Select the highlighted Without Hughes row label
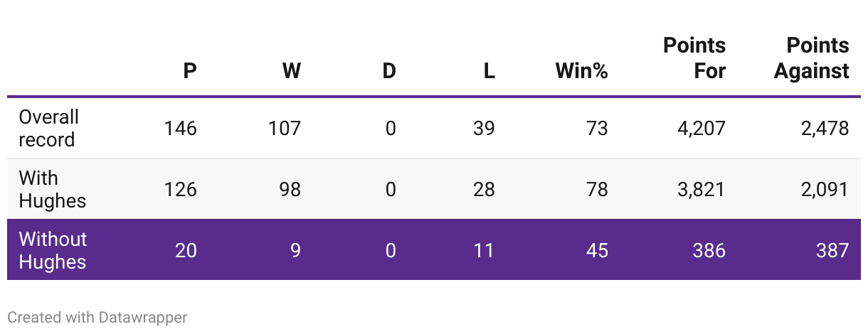The width and height of the screenshot is (868, 334). click(53, 250)
